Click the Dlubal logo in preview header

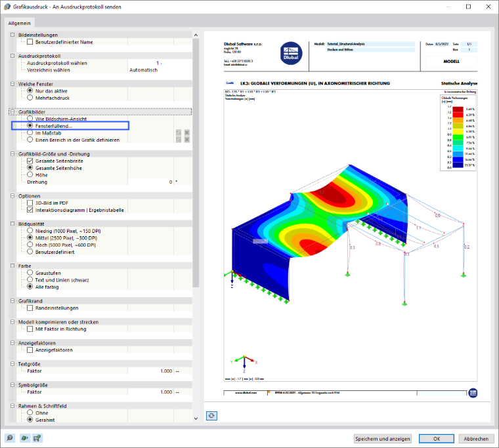click(291, 53)
